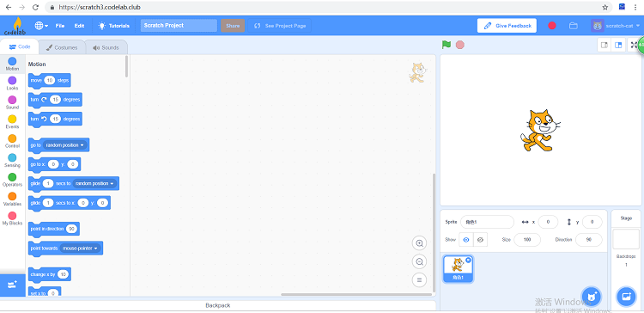
Task: Edit the Scratch Project title field
Action: 179,26
